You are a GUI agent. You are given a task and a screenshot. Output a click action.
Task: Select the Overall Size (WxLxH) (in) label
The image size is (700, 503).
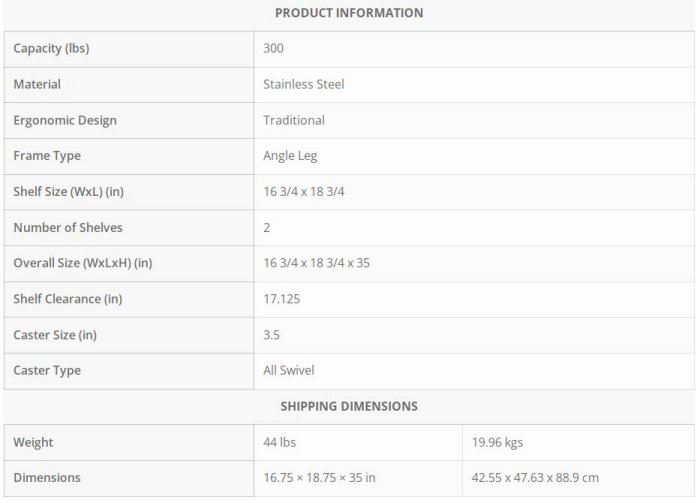click(x=83, y=264)
